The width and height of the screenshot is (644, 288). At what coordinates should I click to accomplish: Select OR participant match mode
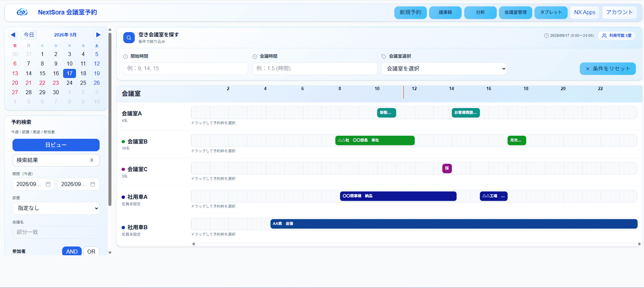pos(91,251)
